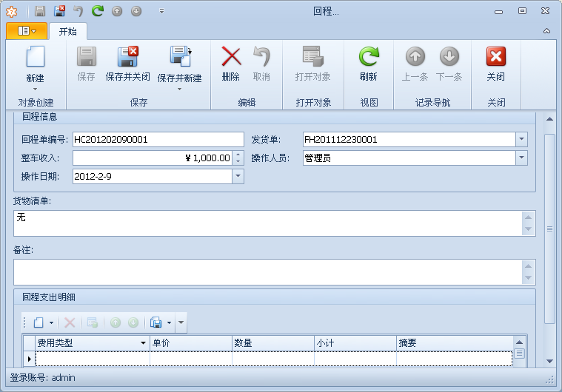This screenshot has height=392, width=562.
Task: Click the 货物清单 text area
Action: (x=268, y=223)
